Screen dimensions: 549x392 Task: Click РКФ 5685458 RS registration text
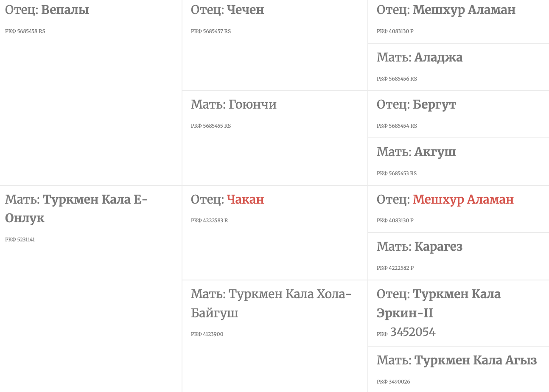[x=25, y=31]
